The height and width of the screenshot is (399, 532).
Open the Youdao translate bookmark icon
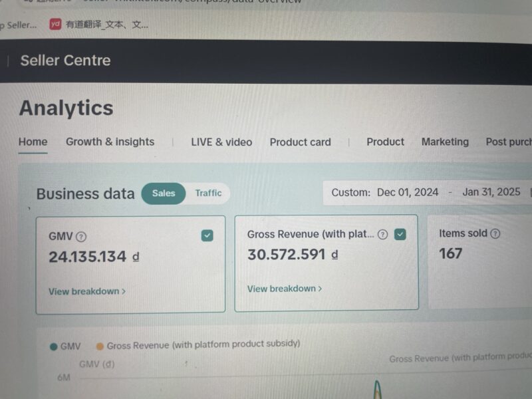point(55,25)
